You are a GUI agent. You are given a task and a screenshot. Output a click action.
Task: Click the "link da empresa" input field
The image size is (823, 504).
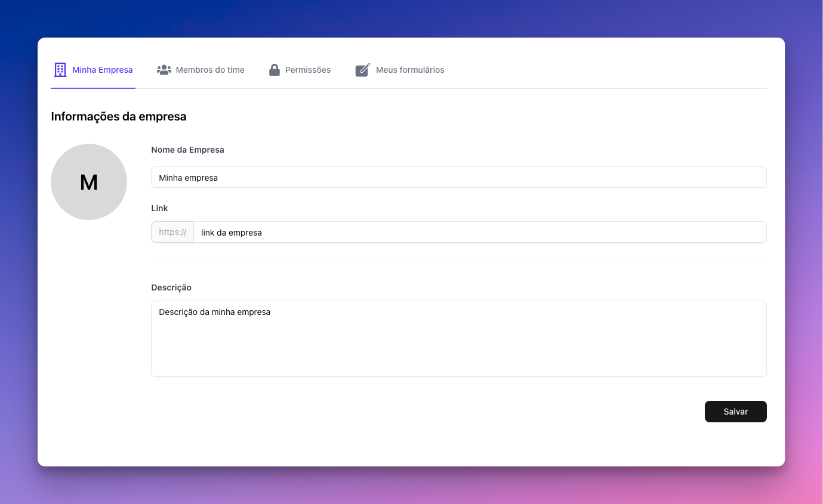click(x=480, y=233)
